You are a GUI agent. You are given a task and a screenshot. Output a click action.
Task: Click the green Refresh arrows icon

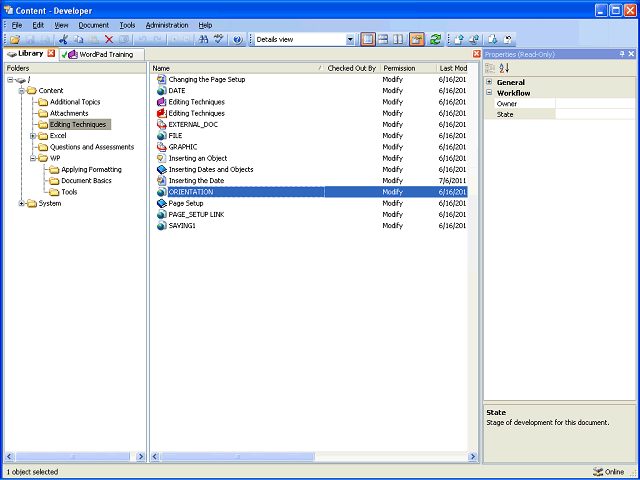[x=436, y=40]
